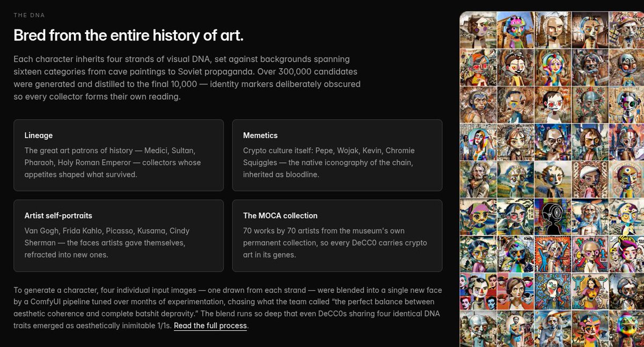Click text "70 works by 70 artists"

pyautogui.click(x=282, y=231)
